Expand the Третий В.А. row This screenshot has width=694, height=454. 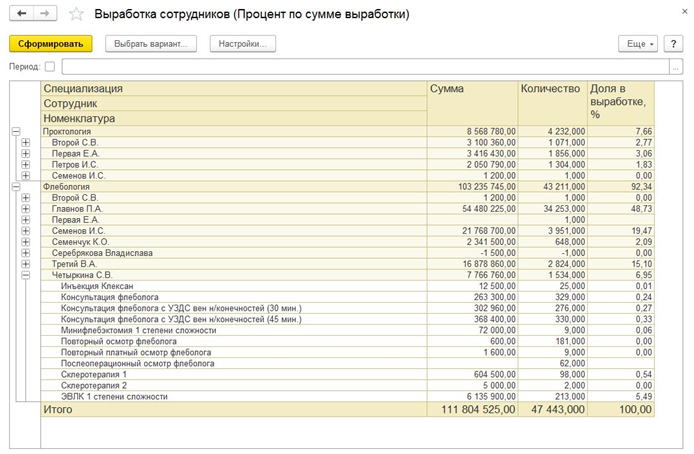[x=26, y=263]
